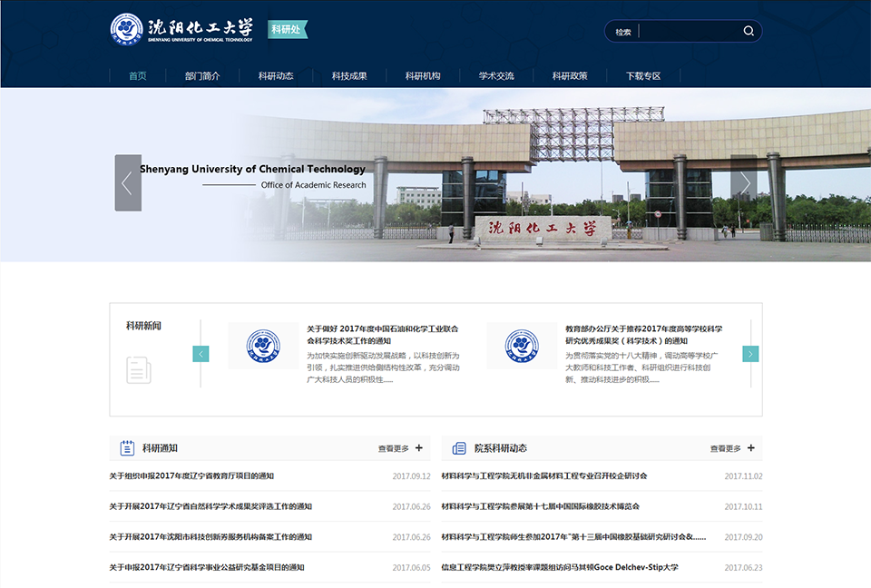
Task: Open notice 关于申报2017年辽宁省科学事业公益研究基金项目的通知
Action: (207, 567)
